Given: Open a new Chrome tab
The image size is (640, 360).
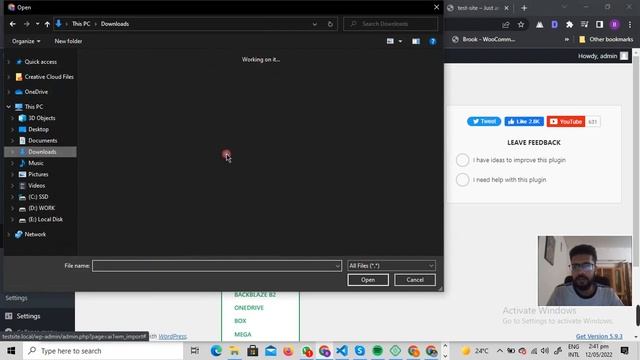Looking at the screenshot, I should pos(524,8).
